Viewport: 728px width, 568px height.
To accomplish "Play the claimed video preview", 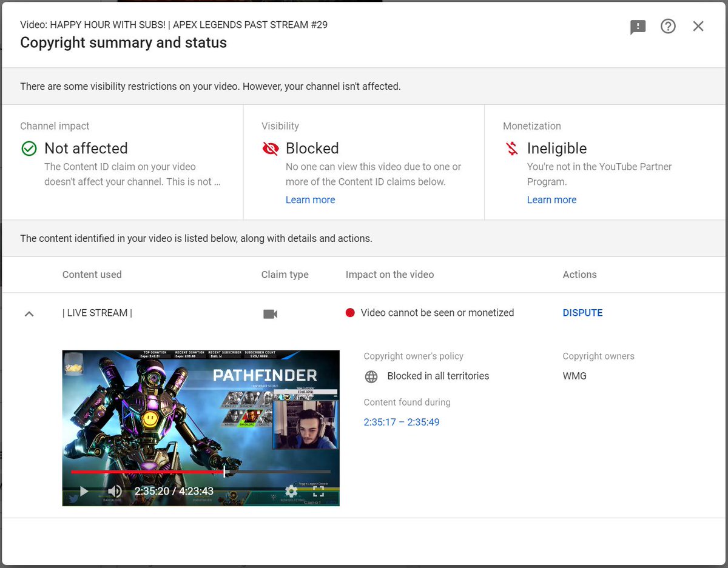I will [84, 491].
